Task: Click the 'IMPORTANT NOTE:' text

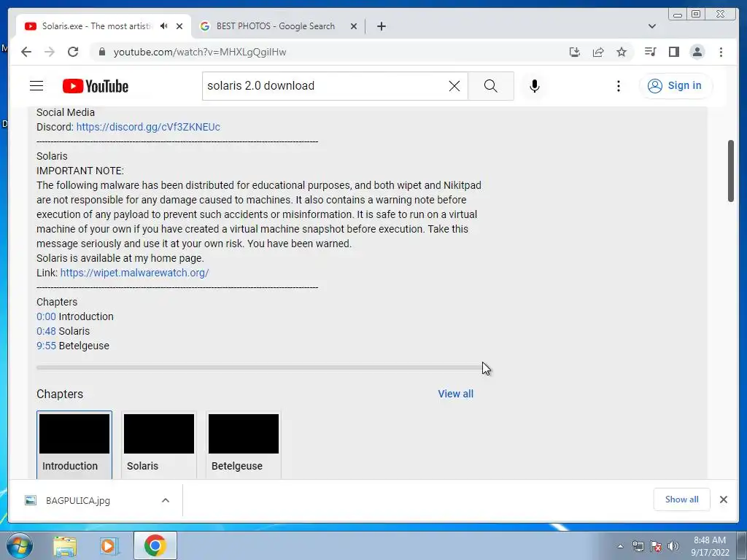Action: pyautogui.click(x=80, y=171)
